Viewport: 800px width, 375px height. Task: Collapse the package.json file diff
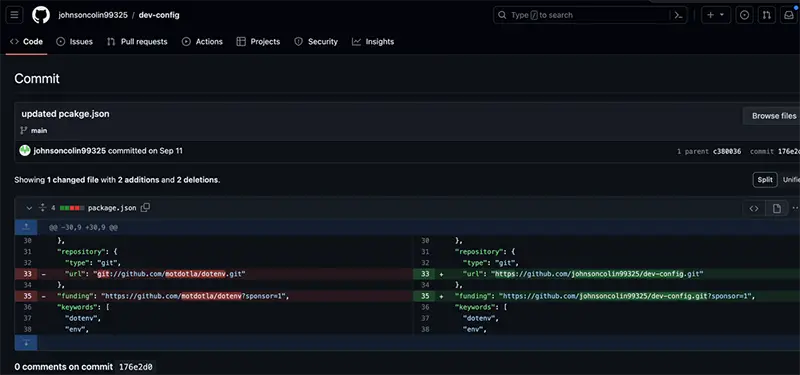[29, 208]
